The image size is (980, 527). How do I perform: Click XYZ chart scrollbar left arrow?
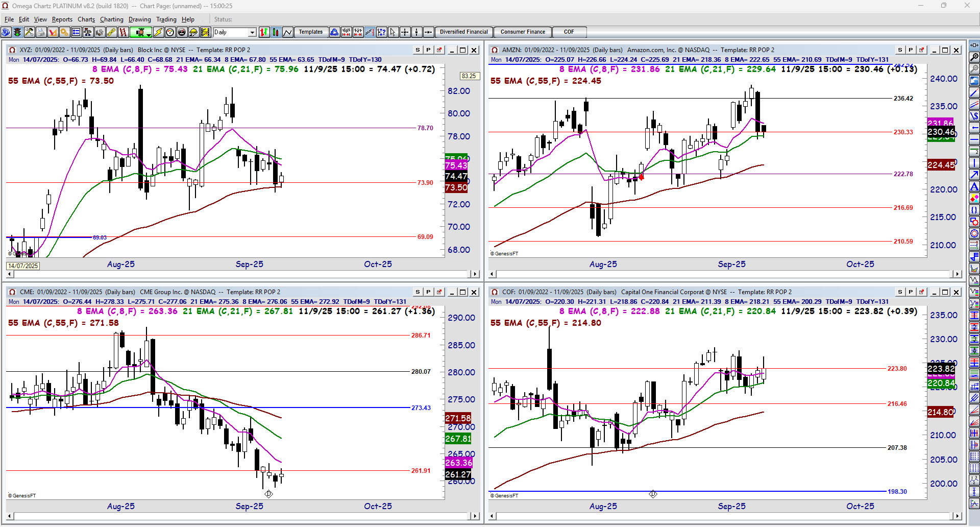[x=10, y=274]
